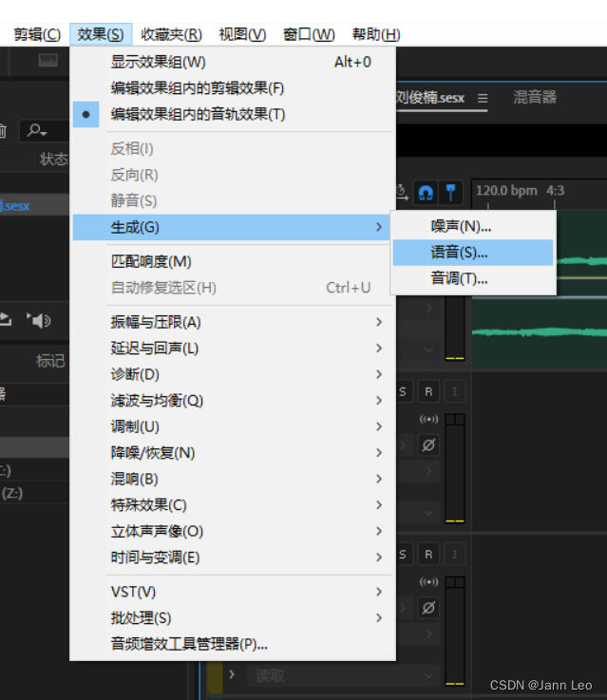Click the speaker auto-play icon
This screenshot has width=607, height=700.
39,320
